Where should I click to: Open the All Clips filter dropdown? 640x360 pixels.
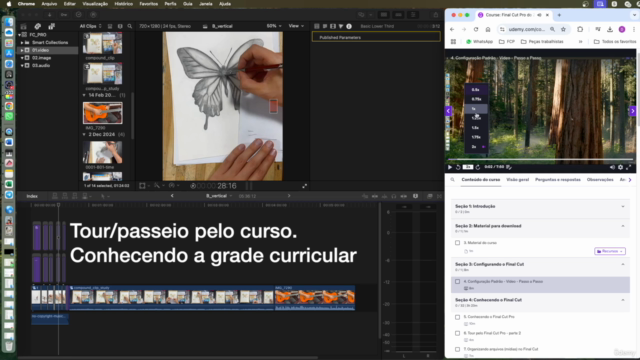[x=91, y=26]
